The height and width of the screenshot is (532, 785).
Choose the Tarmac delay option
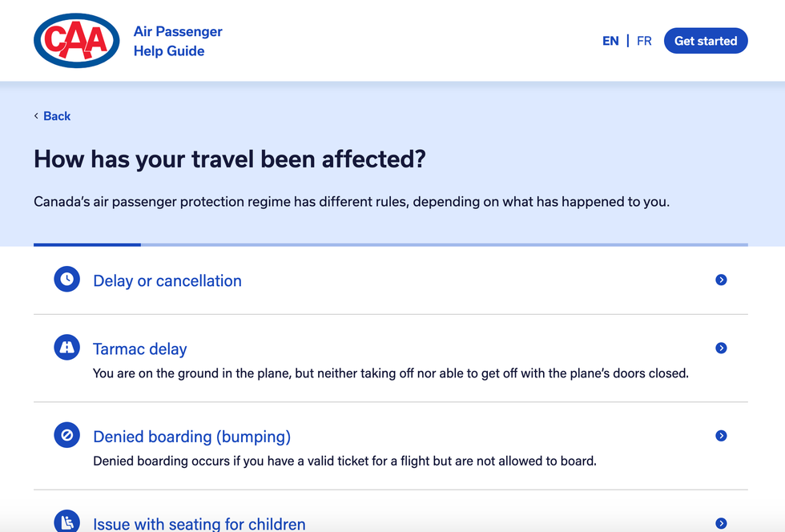pos(140,349)
